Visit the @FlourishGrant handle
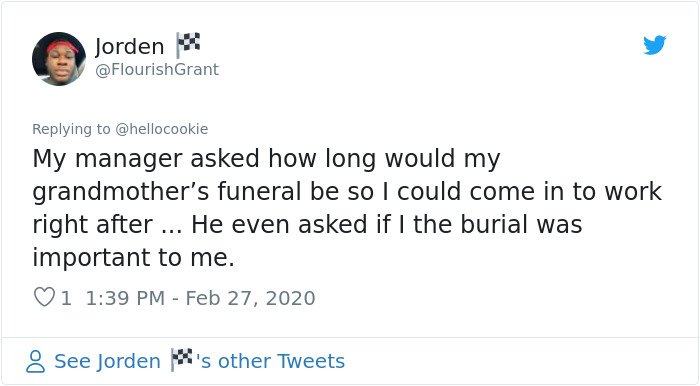The width and height of the screenshot is (700, 386). click(157, 70)
